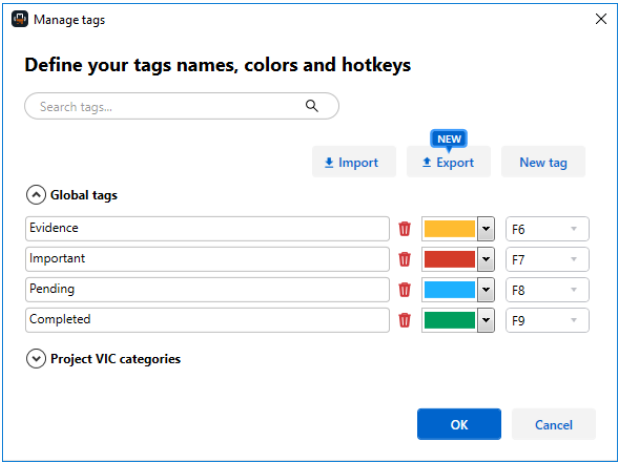Remove the Completed tag via trash icon
620x465 pixels.
tap(404, 320)
